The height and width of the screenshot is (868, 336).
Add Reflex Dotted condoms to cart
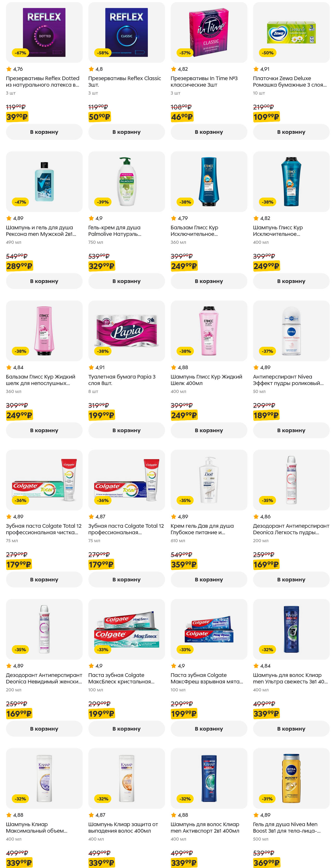coord(44,132)
